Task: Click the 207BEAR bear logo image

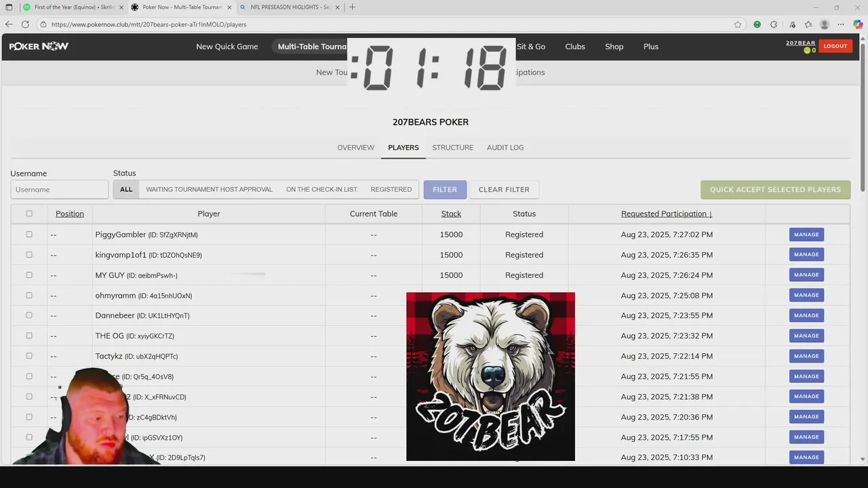Action: coord(490,377)
